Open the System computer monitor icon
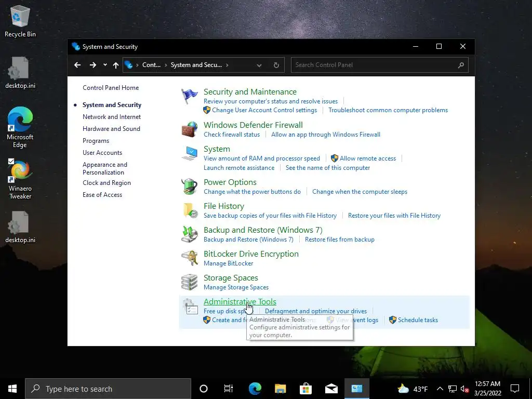 tap(189, 153)
